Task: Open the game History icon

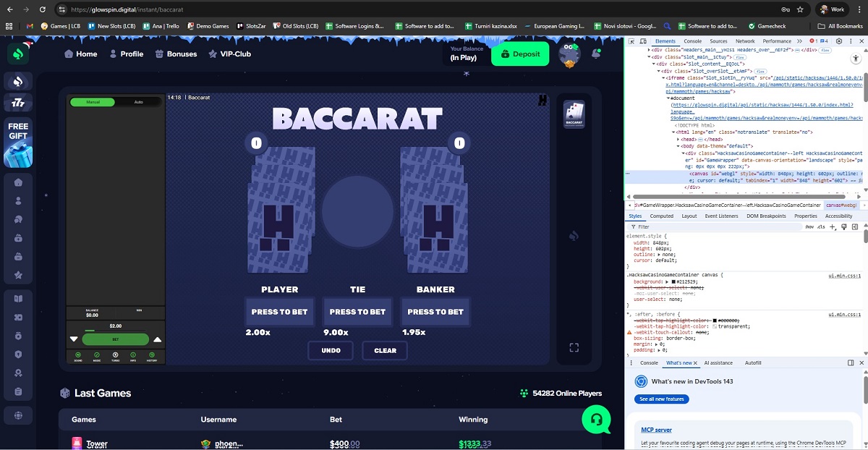Action: pos(152,355)
